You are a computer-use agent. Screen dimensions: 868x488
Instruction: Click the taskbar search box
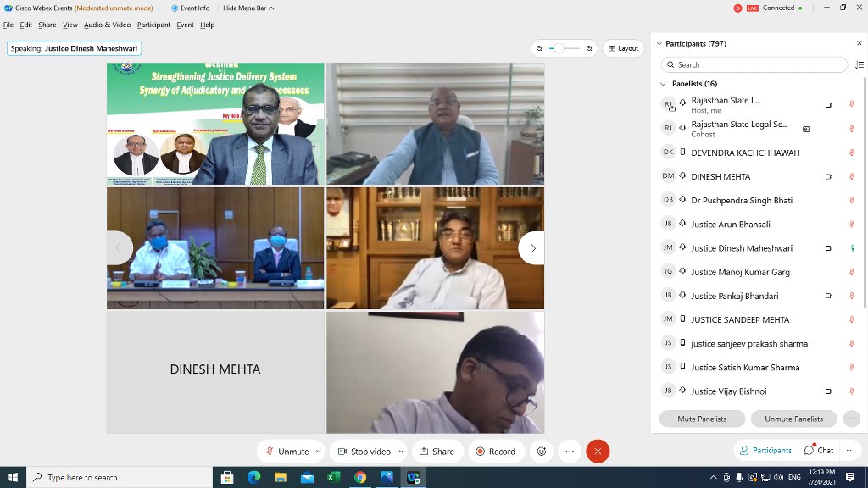(120, 477)
